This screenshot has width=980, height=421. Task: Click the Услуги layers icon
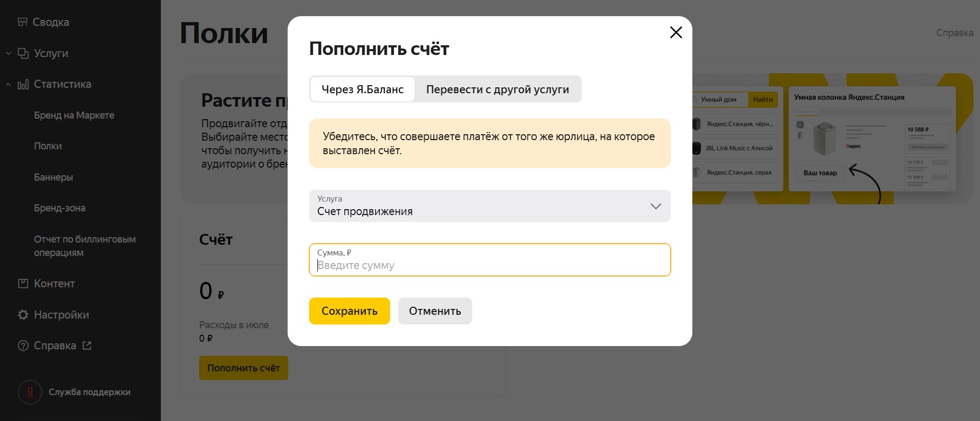point(23,53)
